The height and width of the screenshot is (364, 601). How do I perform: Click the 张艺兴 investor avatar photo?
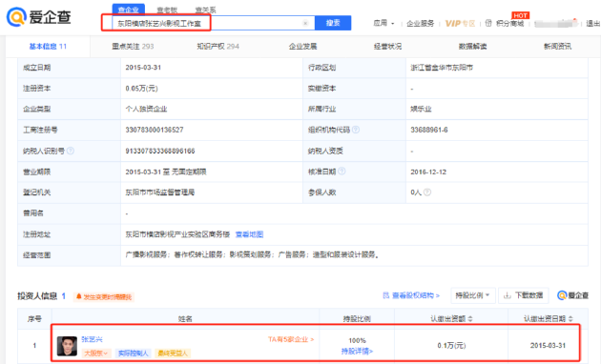tap(67, 346)
